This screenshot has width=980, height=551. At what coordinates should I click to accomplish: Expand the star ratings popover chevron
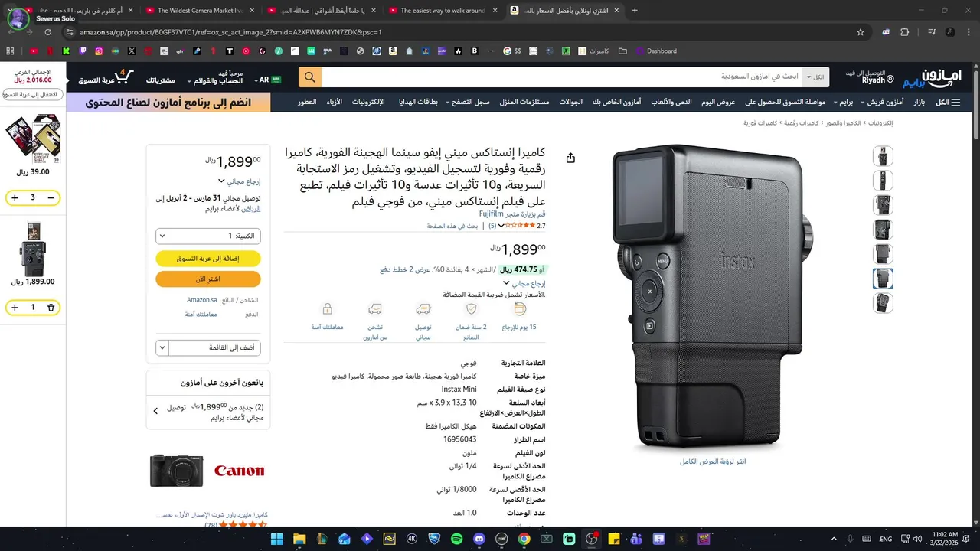point(501,226)
